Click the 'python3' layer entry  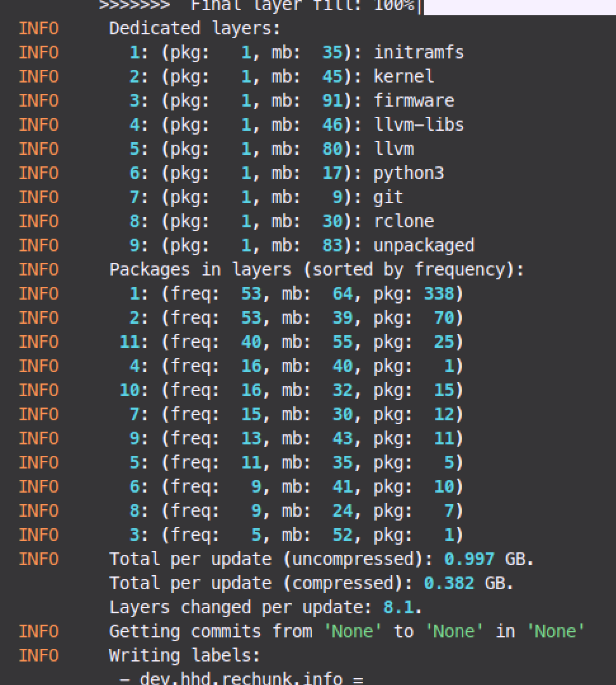pos(408,173)
